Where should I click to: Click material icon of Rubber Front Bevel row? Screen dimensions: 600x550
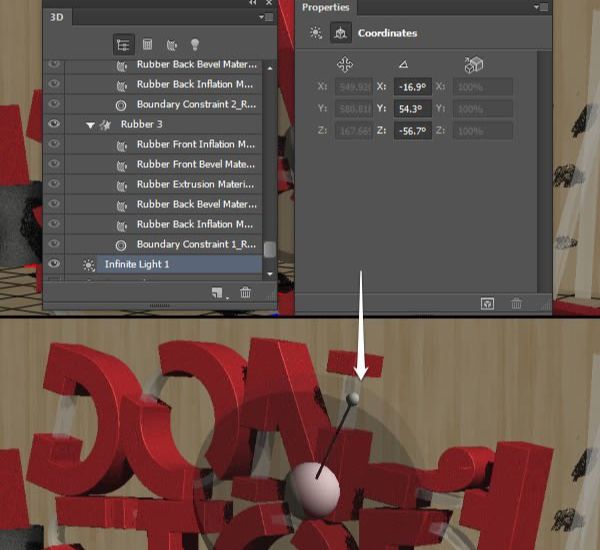[x=122, y=165]
